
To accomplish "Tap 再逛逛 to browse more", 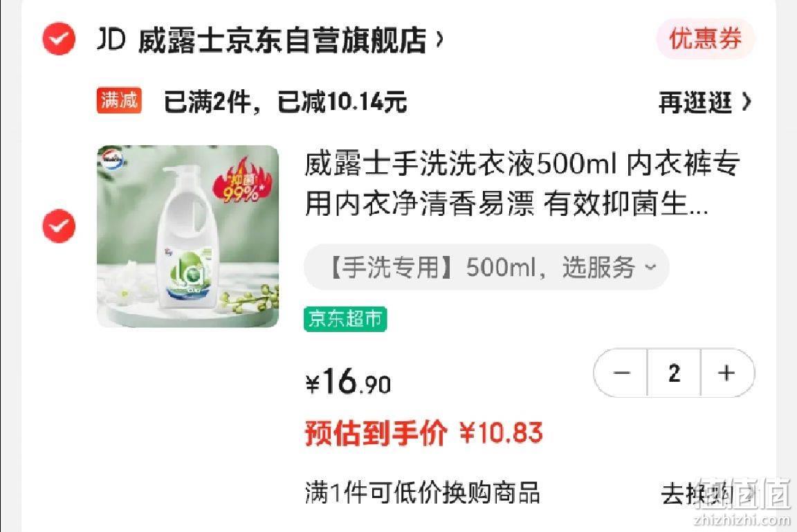I will tap(695, 102).
